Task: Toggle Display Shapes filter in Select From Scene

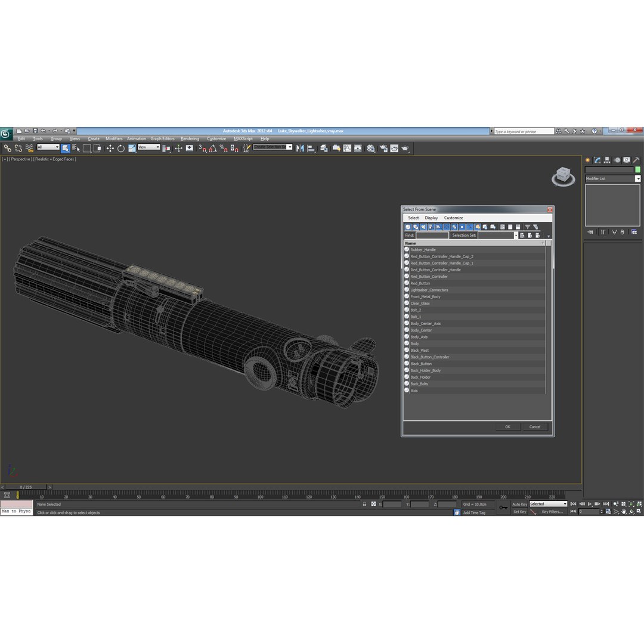Action: pyautogui.click(x=416, y=227)
